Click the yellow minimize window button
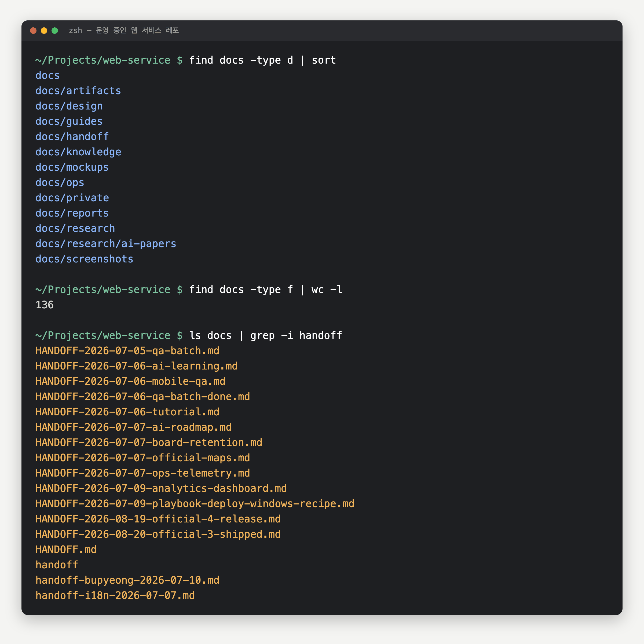 (x=44, y=31)
